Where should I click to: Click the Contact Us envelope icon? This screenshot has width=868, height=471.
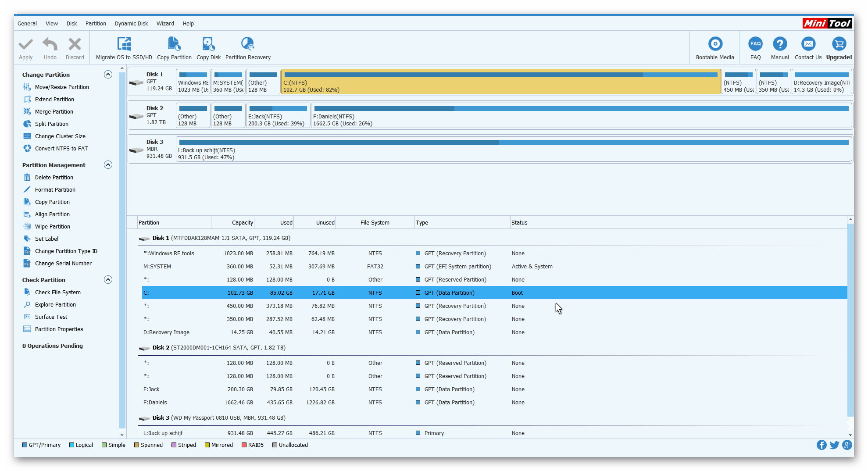point(807,44)
